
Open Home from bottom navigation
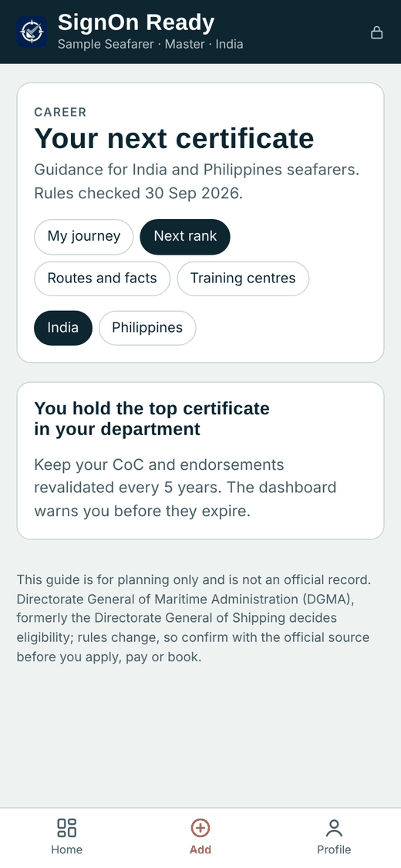click(67, 836)
